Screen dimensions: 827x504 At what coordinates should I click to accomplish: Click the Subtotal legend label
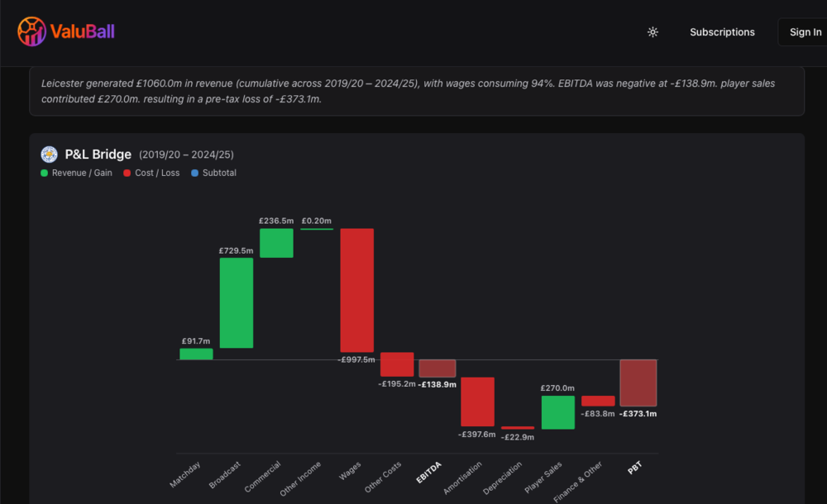coord(219,173)
